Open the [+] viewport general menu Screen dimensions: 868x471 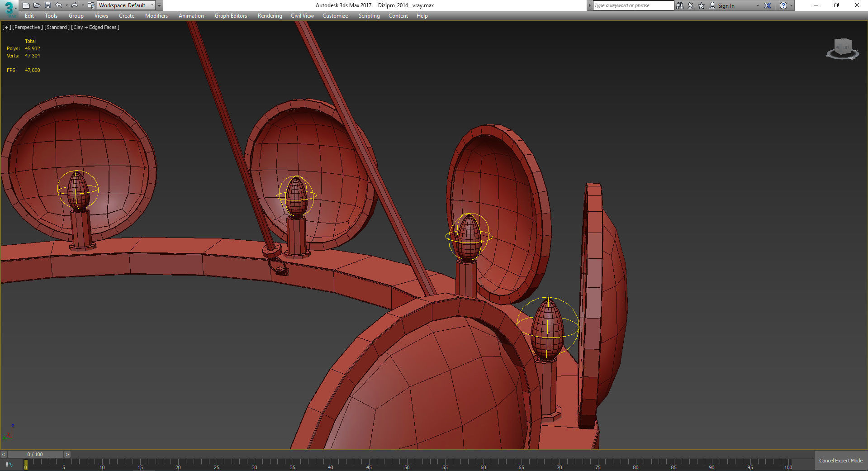pos(6,27)
